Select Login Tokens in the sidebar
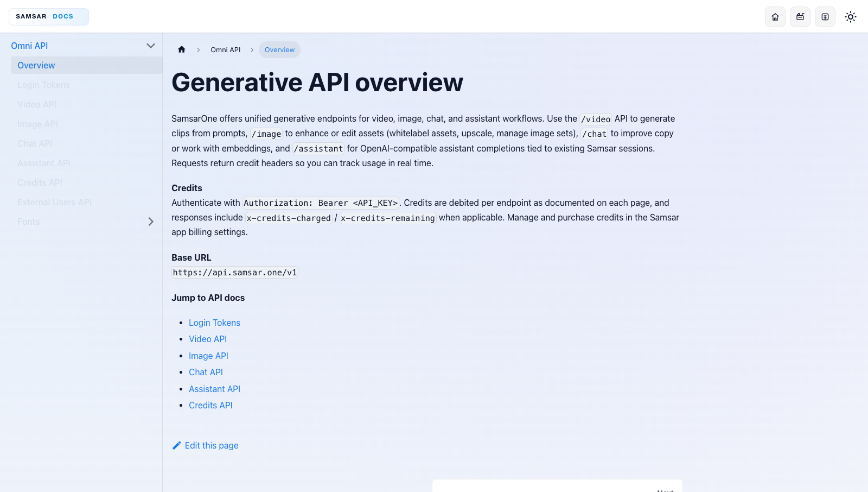The image size is (868, 492). tap(43, 85)
